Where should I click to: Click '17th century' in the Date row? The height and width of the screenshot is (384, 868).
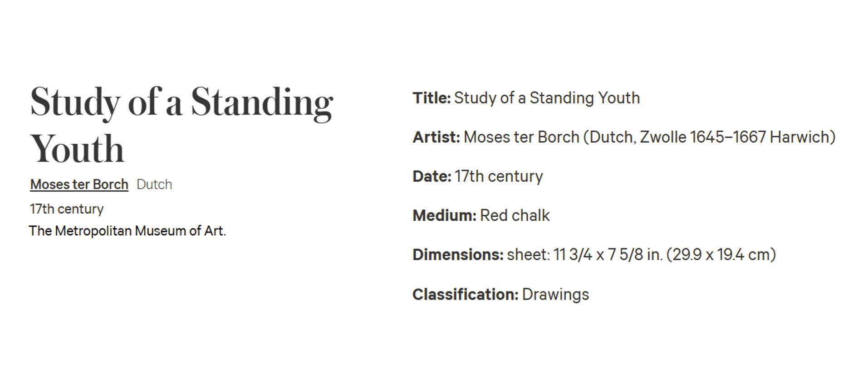point(499,176)
